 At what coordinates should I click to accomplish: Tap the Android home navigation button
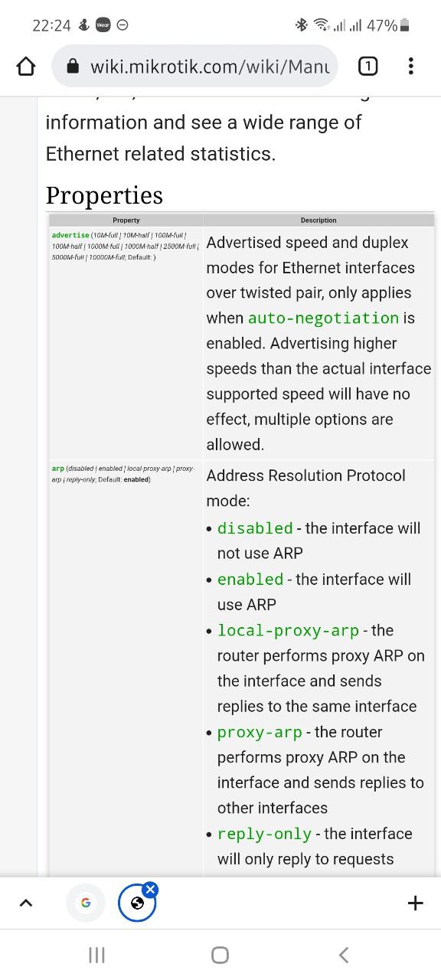coord(220,955)
